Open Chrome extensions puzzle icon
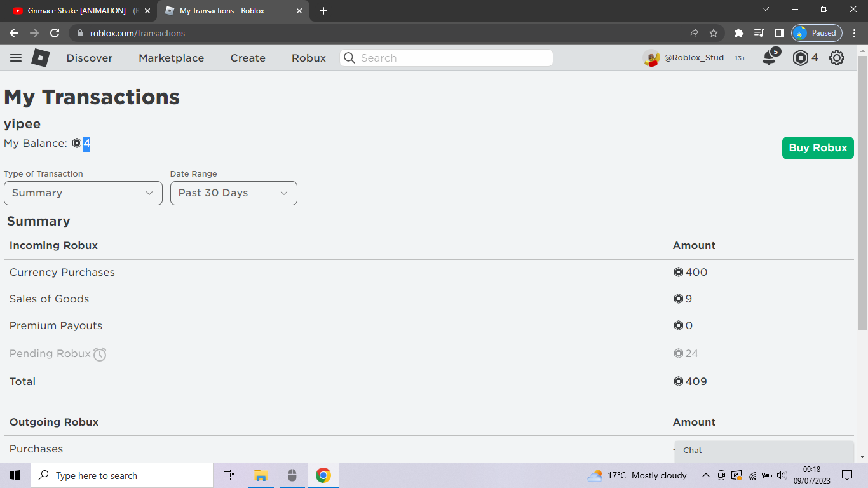Screen dimensions: 868x488 click(738, 33)
